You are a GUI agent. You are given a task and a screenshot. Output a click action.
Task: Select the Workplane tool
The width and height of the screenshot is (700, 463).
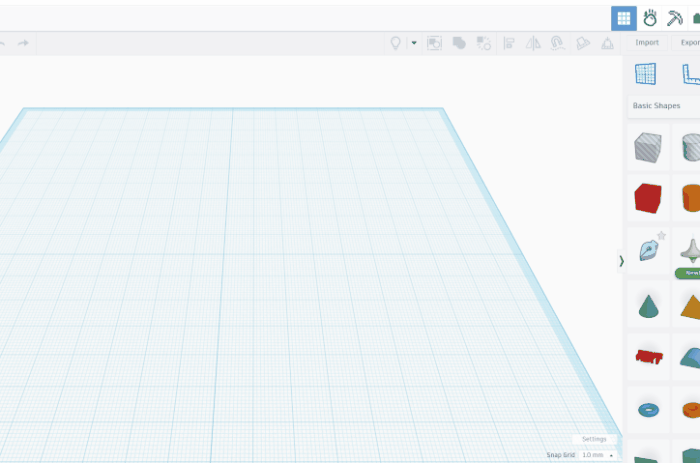[x=646, y=74]
